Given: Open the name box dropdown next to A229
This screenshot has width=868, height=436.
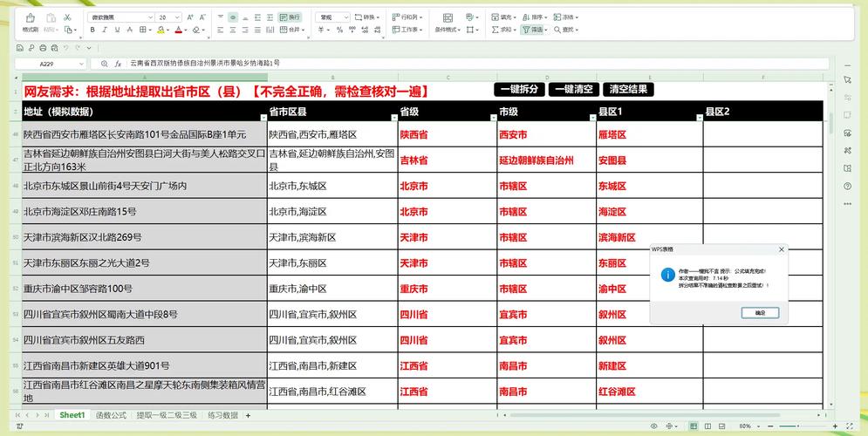Looking at the screenshot, I should (x=81, y=65).
